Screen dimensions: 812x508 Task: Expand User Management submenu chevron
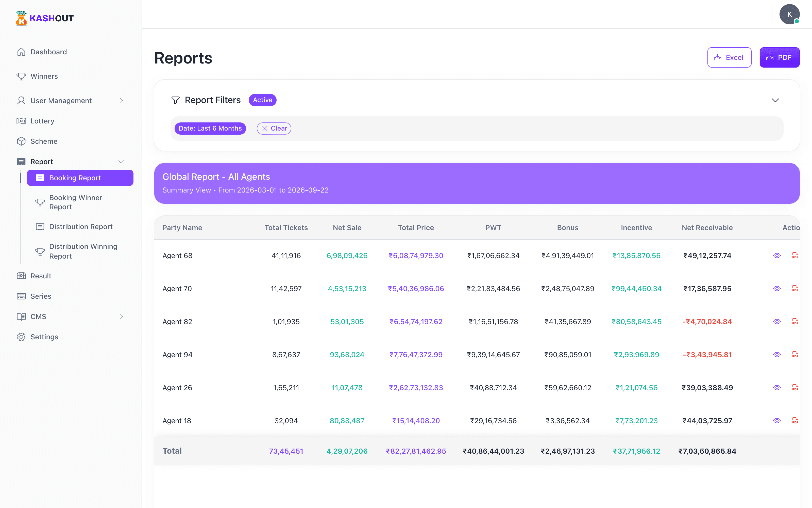[122, 101]
